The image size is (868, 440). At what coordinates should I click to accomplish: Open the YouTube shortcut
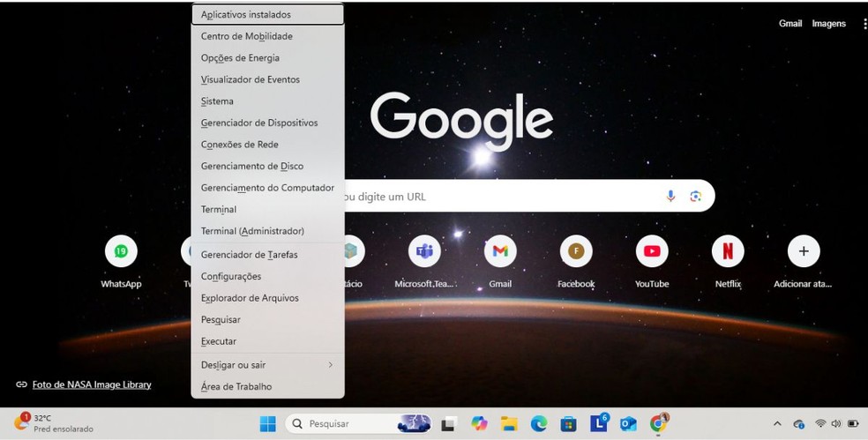652,252
